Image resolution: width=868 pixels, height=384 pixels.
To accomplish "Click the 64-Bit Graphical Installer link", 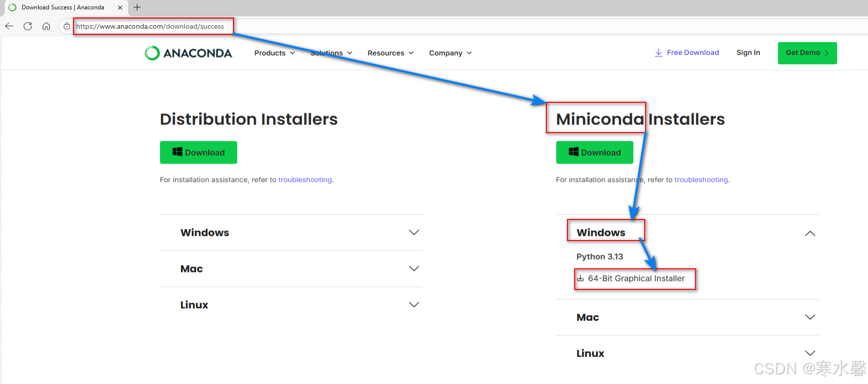I will tap(636, 278).
